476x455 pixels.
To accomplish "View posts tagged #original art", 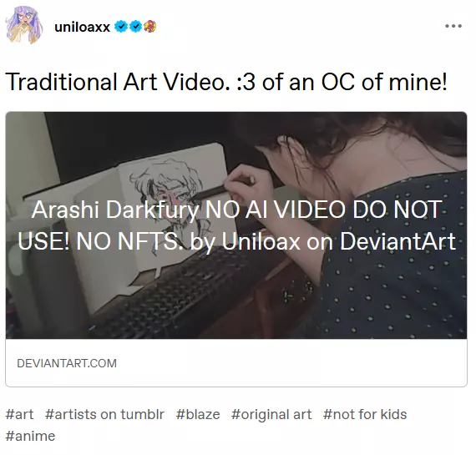I will point(271,414).
